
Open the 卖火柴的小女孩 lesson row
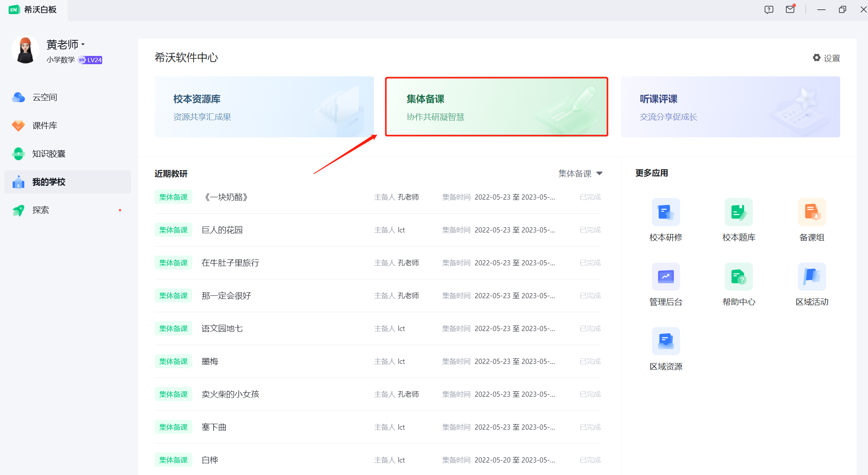[x=378, y=394]
